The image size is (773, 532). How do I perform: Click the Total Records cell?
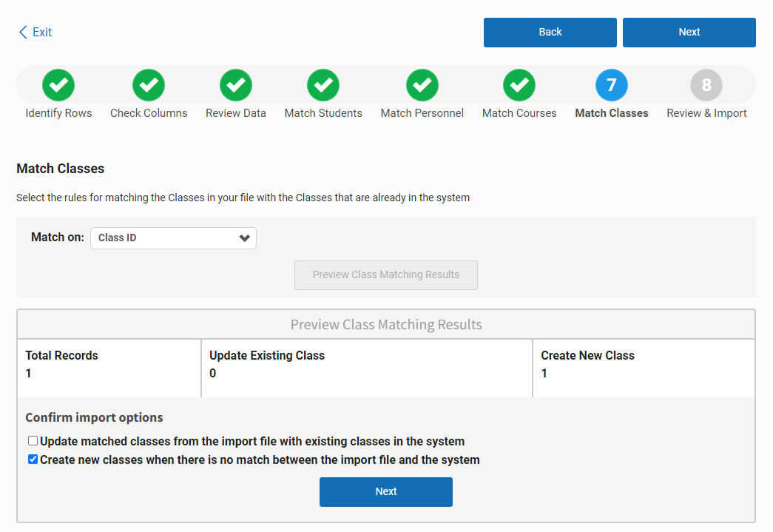pos(109,368)
